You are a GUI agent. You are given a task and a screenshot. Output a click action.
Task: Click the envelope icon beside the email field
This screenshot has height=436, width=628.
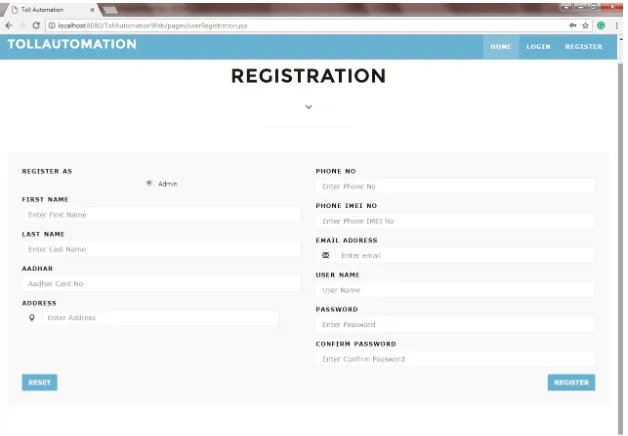(326, 255)
